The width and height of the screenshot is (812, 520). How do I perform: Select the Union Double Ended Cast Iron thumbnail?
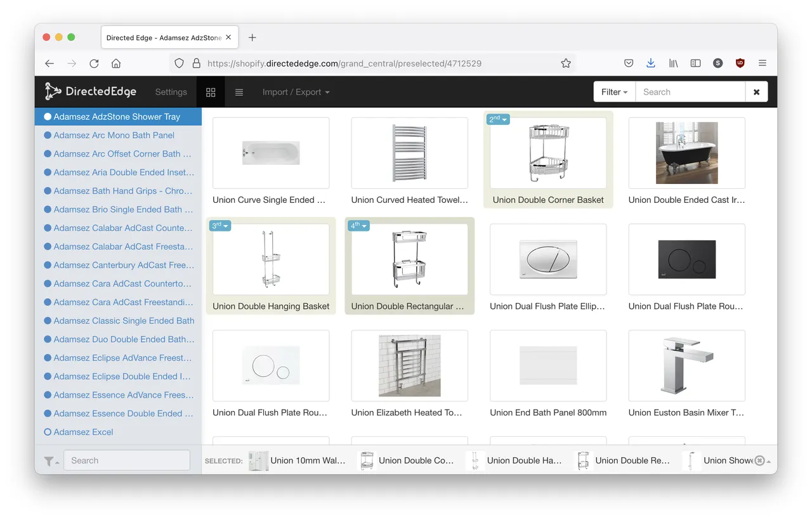(x=686, y=153)
